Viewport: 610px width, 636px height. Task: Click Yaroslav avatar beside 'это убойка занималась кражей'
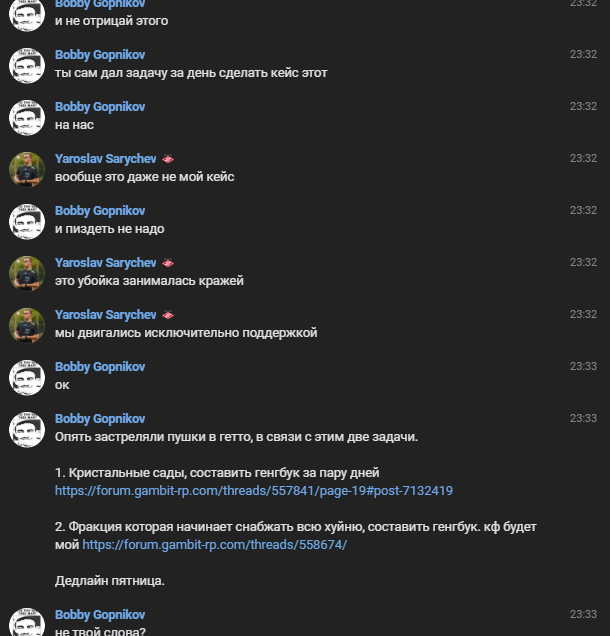pyautogui.click(x=27, y=273)
